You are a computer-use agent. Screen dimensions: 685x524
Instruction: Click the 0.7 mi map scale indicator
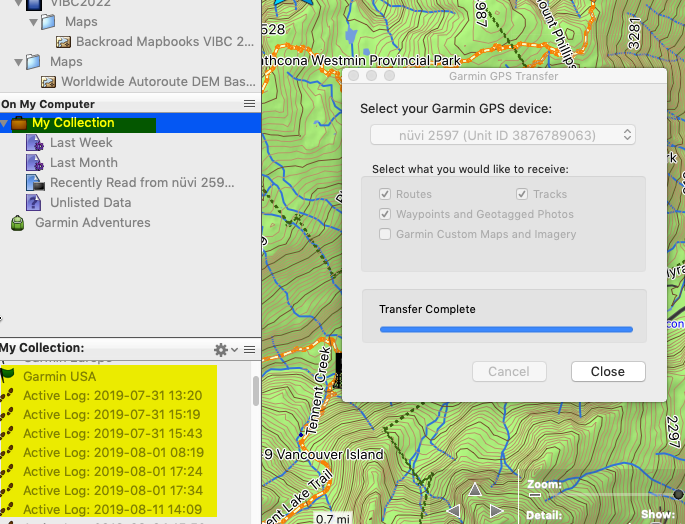pyautogui.click(x=332, y=519)
